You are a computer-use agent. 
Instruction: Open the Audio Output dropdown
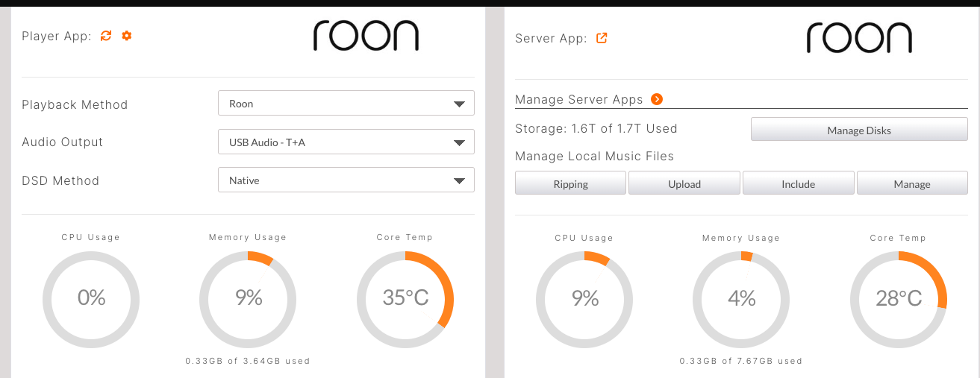pyautogui.click(x=346, y=142)
